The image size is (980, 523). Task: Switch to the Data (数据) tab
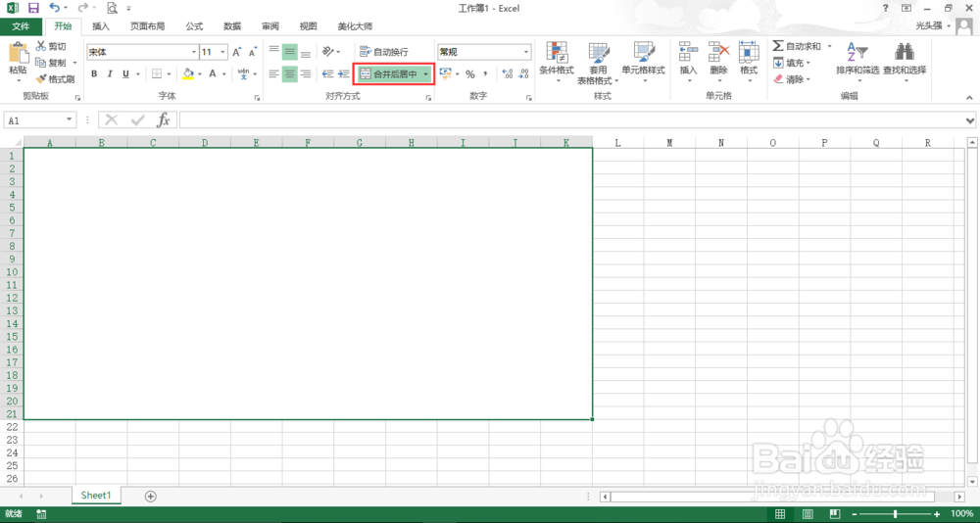(x=232, y=26)
